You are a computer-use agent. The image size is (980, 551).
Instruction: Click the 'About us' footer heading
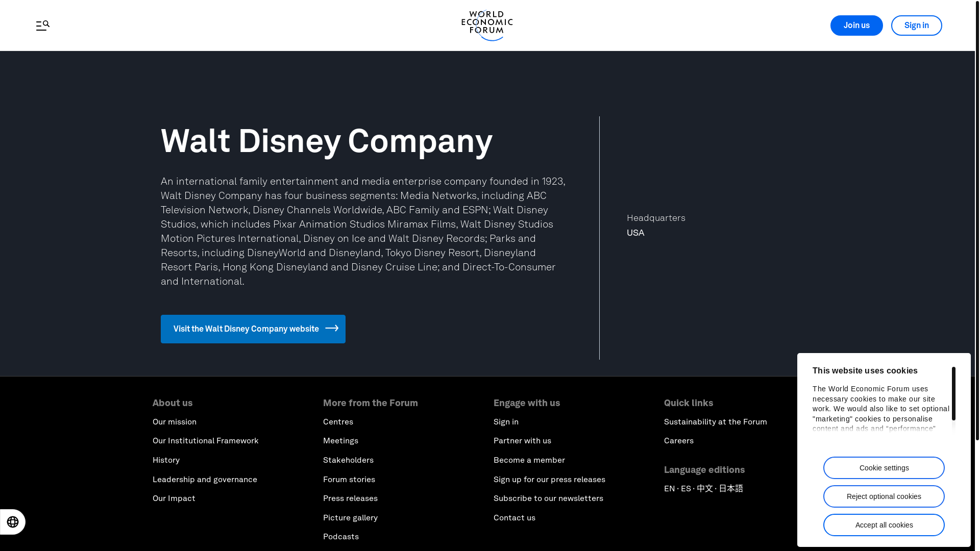(173, 403)
